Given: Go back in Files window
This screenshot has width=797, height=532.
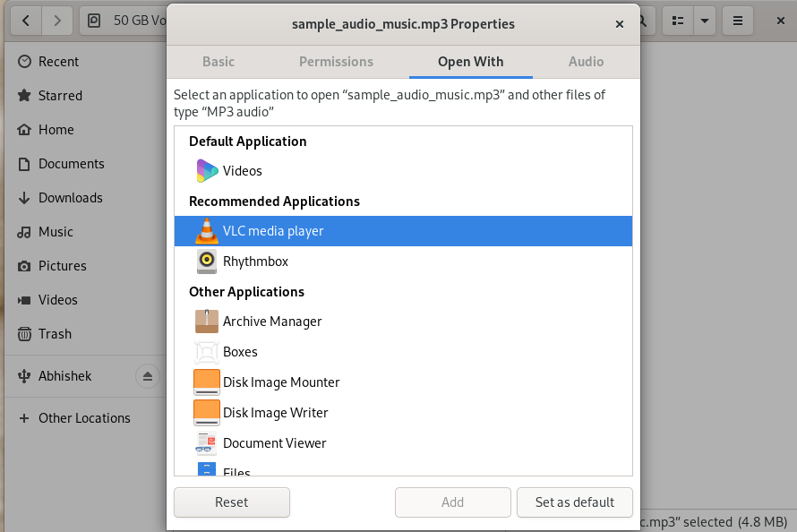Looking at the screenshot, I should (x=26, y=21).
